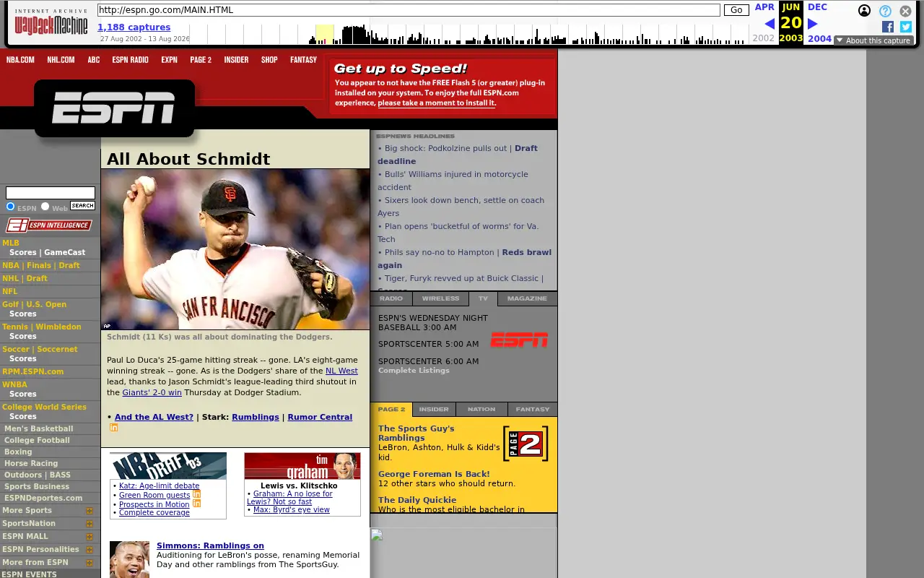Click the red ESPN TV logo
This screenshot has width=924, height=578.
tap(519, 340)
